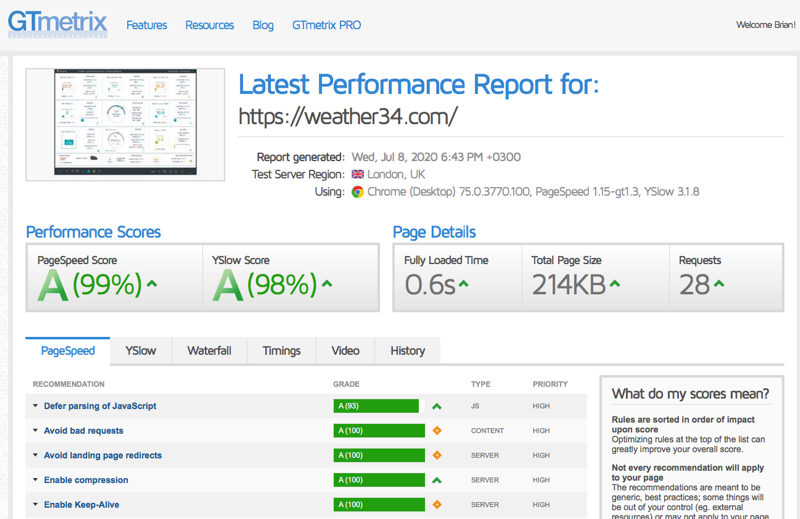Click Avoid bad requests A (100) grade bar
The width and height of the screenshot is (800, 519).
(x=379, y=431)
